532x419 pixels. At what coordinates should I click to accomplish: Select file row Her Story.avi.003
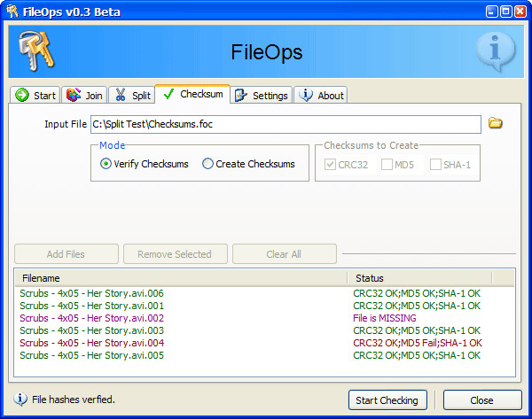(264, 330)
